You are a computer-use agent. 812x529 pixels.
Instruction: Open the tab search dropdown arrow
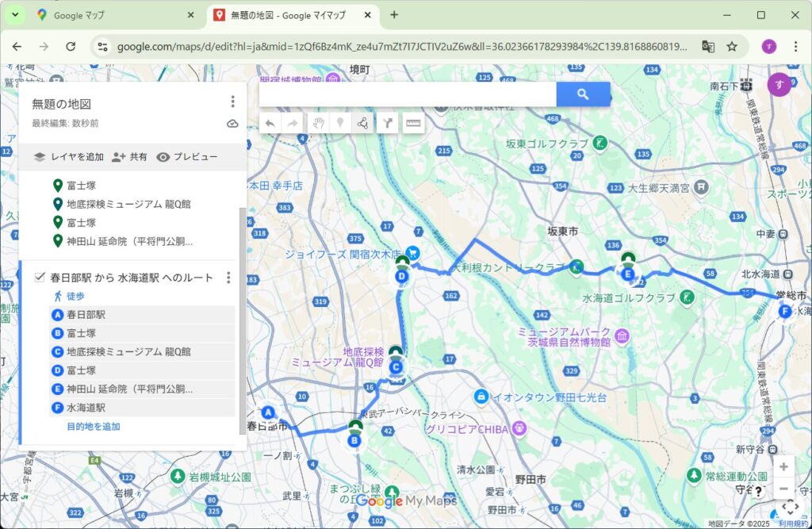pyautogui.click(x=15, y=15)
